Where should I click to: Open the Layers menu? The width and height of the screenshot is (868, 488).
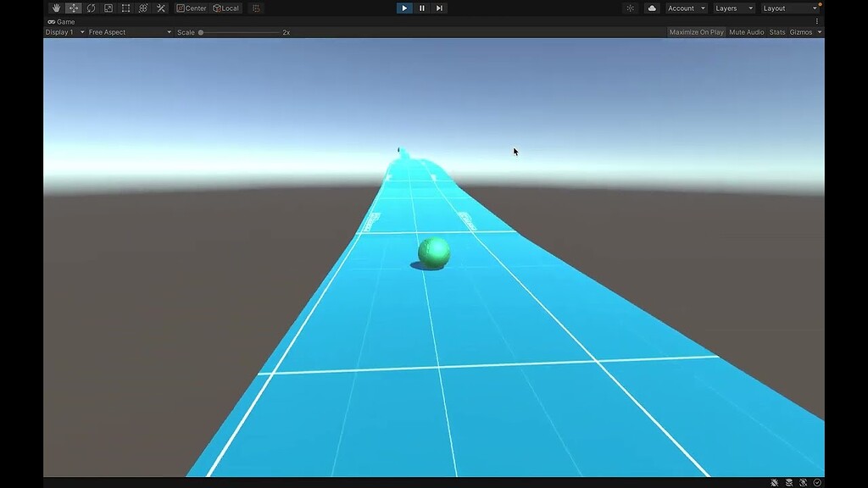coord(734,8)
